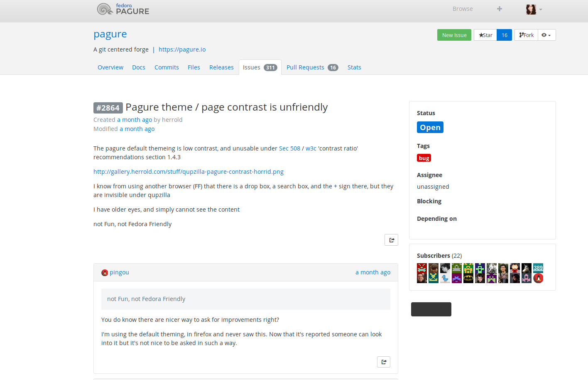
Task: Star the pagure project
Action: (x=485, y=35)
